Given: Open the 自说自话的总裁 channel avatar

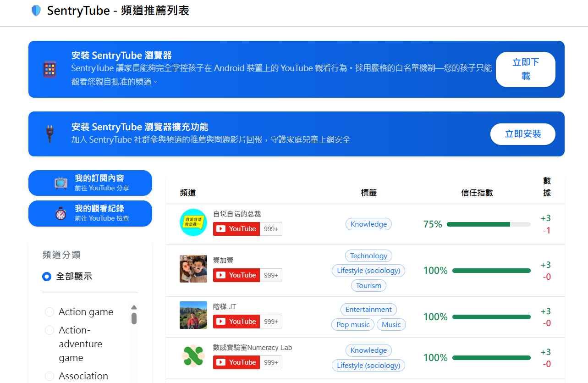Looking at the screenshot, I should pos(193,222).
